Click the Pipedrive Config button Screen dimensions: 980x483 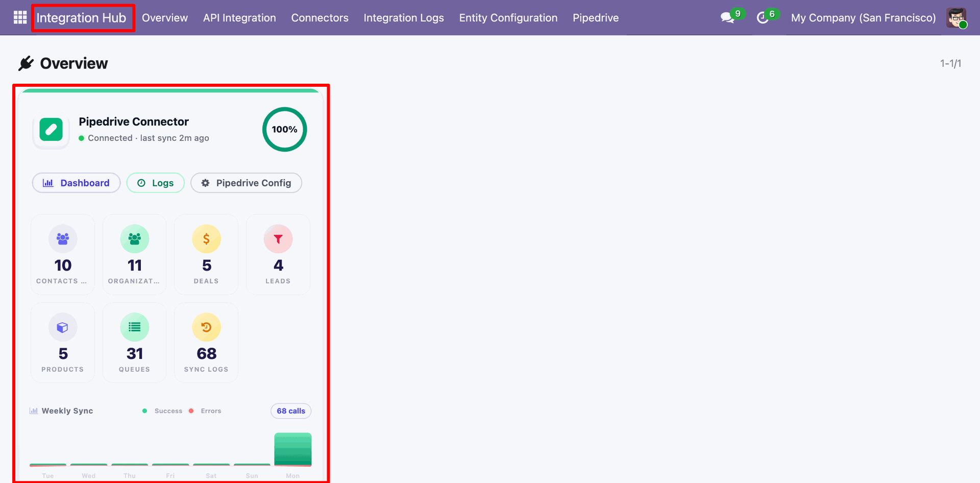pos(246,183)
